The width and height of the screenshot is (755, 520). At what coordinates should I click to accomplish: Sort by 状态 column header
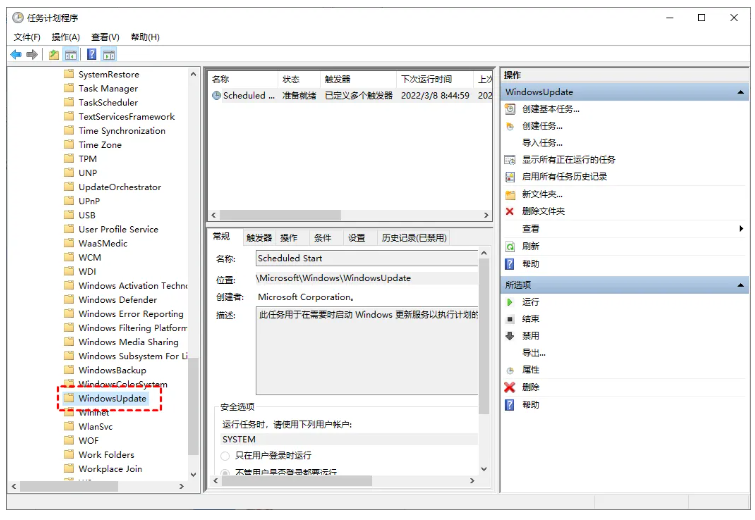tap(299, 79)
